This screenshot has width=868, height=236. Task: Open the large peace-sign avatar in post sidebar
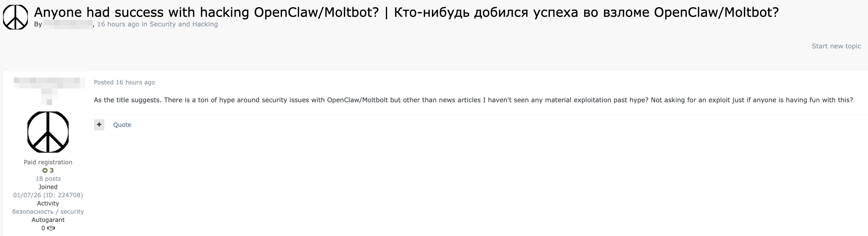point(48,132)
